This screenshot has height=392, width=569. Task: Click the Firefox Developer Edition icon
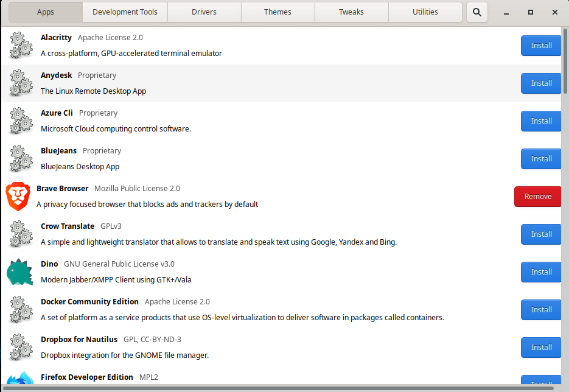click(x=20, y=377)
